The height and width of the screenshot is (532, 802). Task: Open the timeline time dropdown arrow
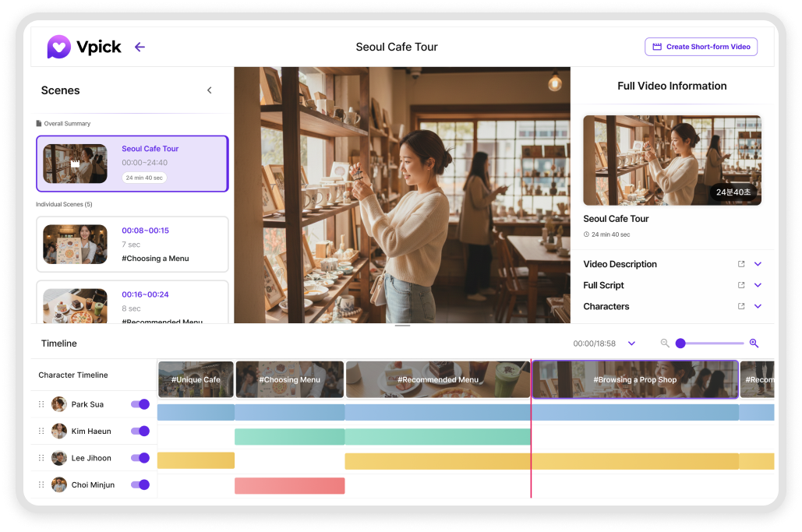pos(631,344)
